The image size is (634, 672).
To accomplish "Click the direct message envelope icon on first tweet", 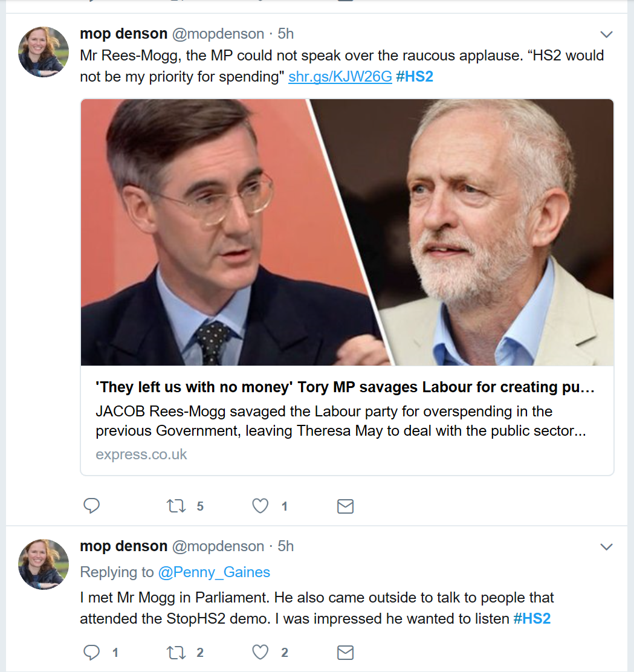I will coord(345,506).
